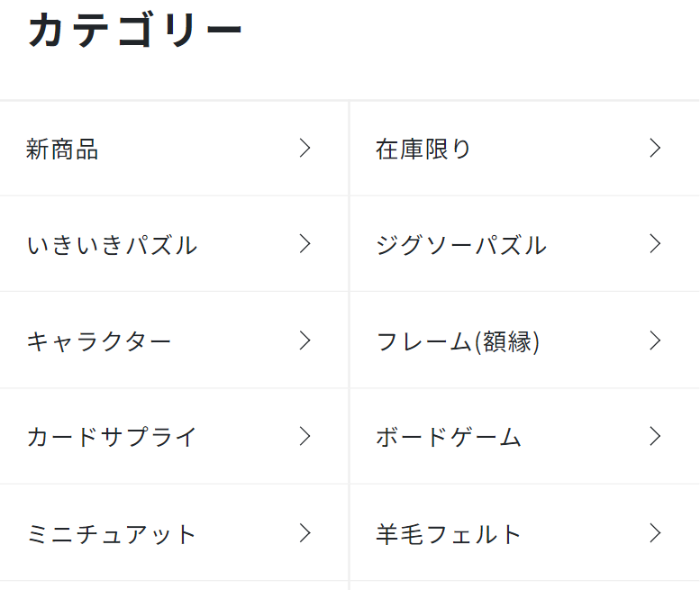Screen dimensions: 700x590
Task: Click the chevron next to カードサプライ
Action: [305, 437]
